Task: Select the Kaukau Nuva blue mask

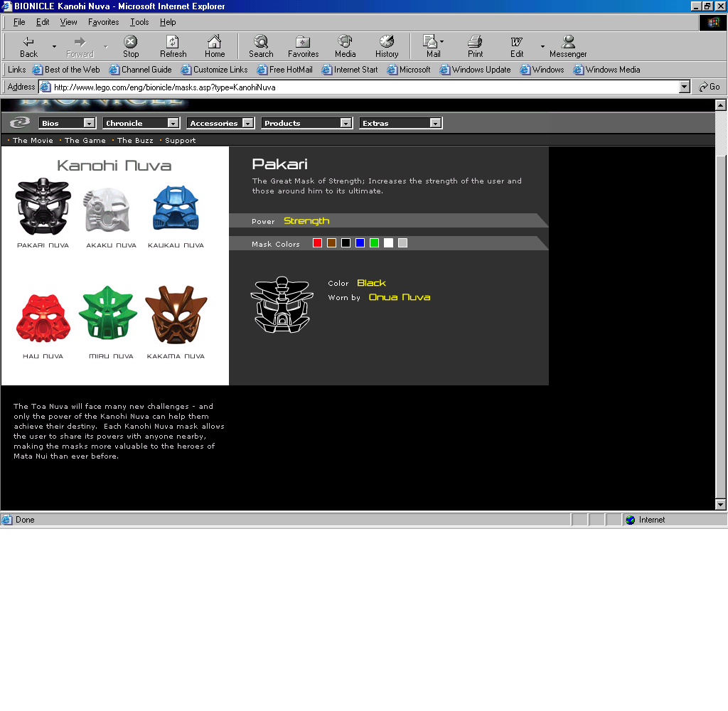Action: [176, 208]
